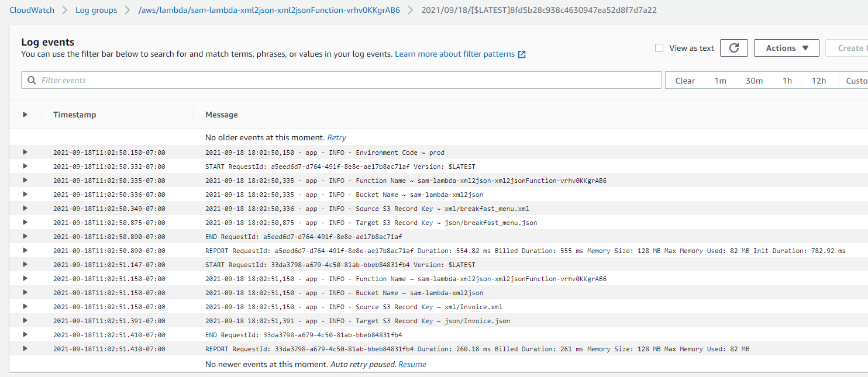The width and height of the screenshot is (868, 377).
Task: Click the external link icon after filter patterns link
Action: [x=522, y=54]
